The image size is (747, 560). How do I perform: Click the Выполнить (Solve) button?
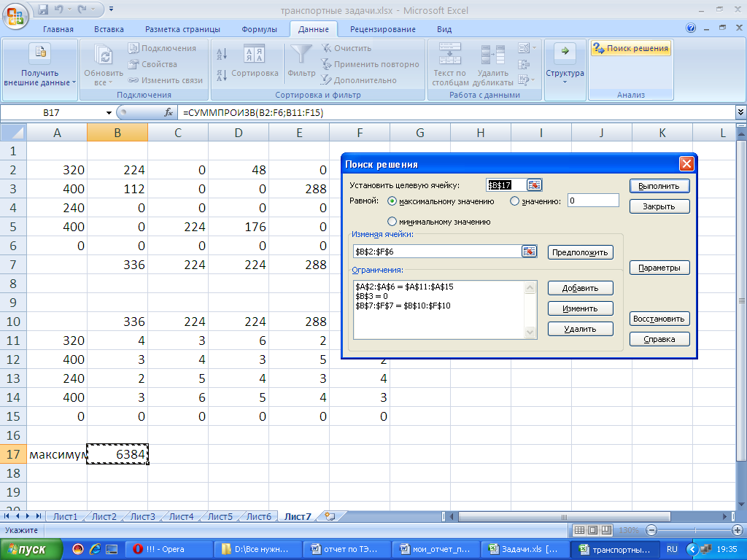click(659, 186)
